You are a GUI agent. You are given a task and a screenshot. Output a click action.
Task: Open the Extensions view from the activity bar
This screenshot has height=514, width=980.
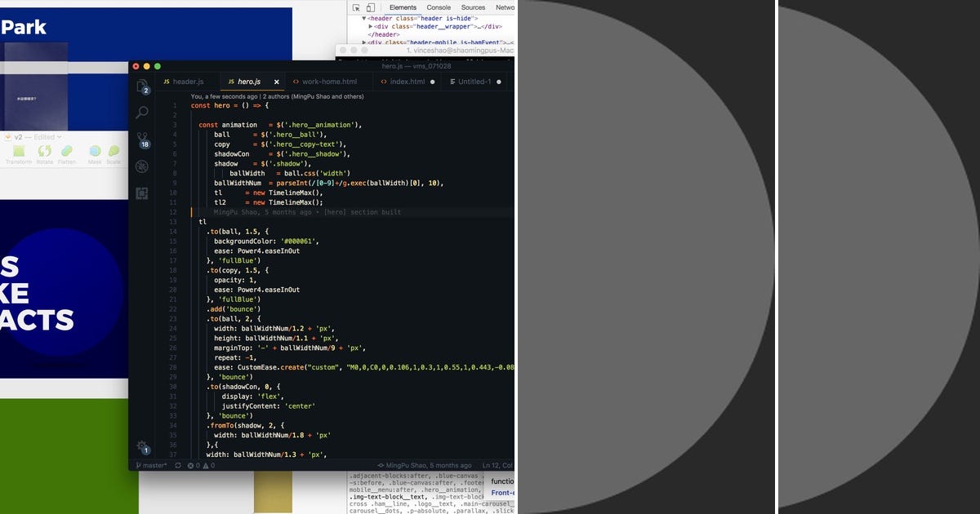[x=142, y=193]
